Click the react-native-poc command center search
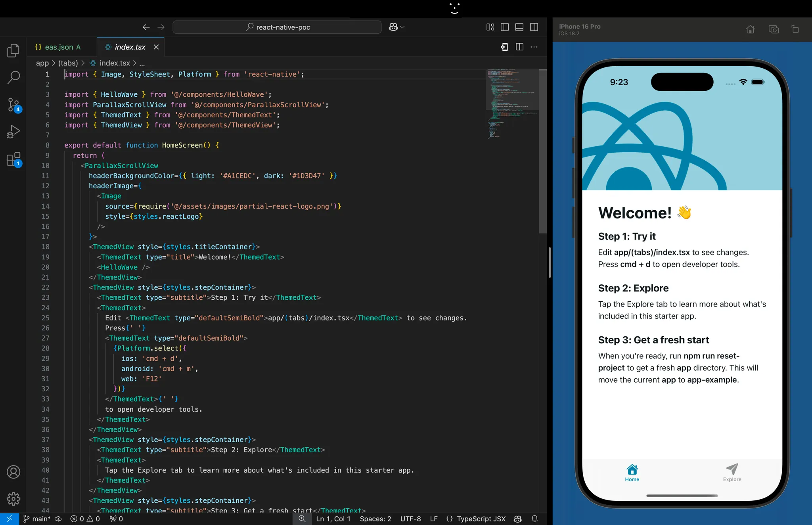 277,27
